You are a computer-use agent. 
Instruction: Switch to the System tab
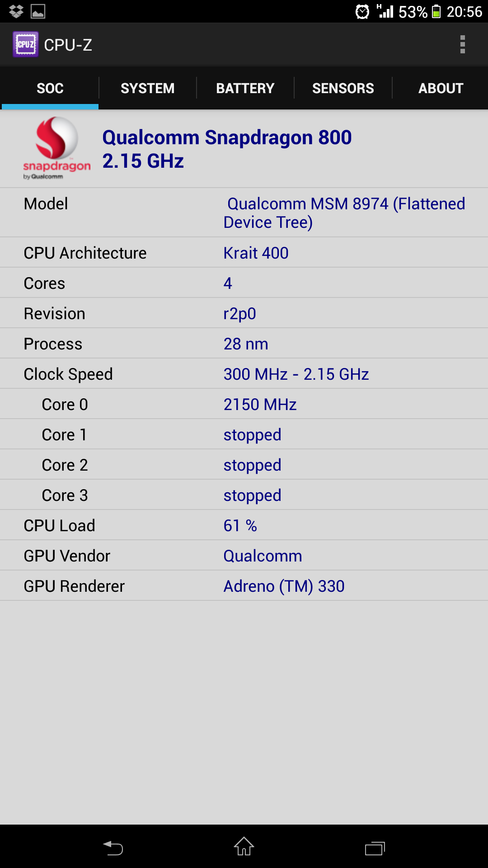[x=147, y=88]
